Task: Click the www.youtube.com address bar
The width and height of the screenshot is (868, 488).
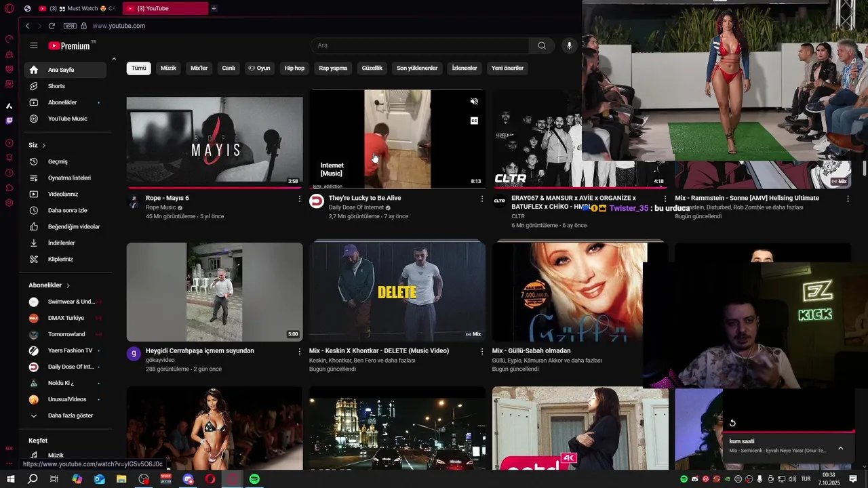Action: tap(119, 26)
